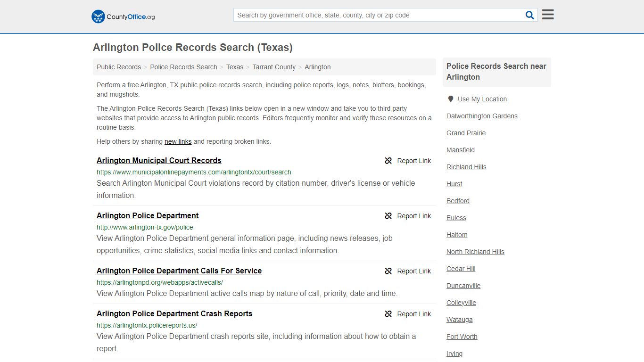The image size is (644, 362).
Task: Open Arlington Police Department Calls For Service
Action: (x=179, y=271)
